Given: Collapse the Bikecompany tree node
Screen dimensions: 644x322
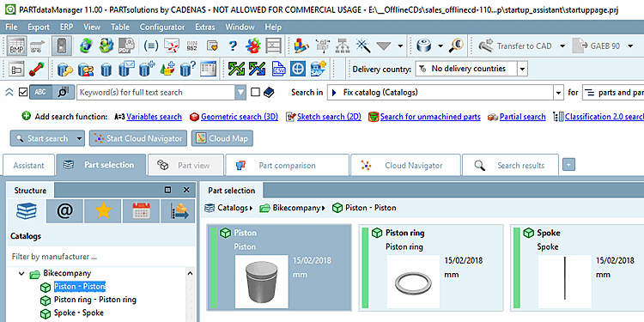Looking at the screenshot, I should coord(21,273).
